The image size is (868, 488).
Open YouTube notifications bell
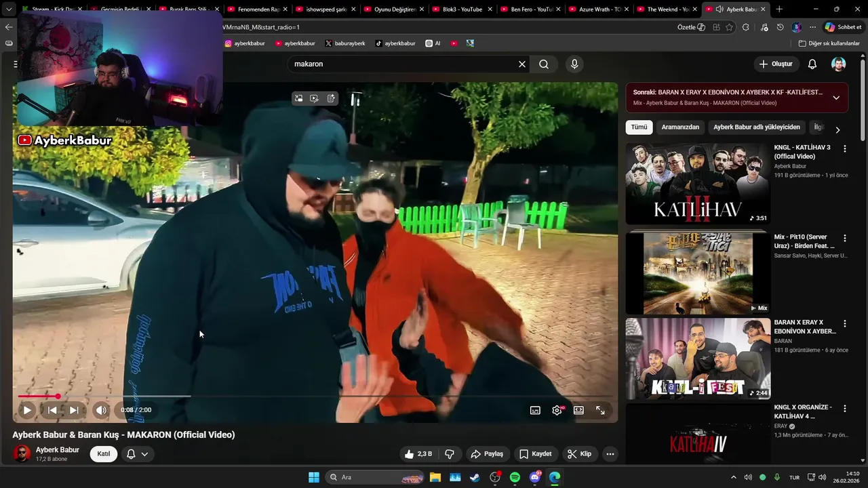click(812, 64)
